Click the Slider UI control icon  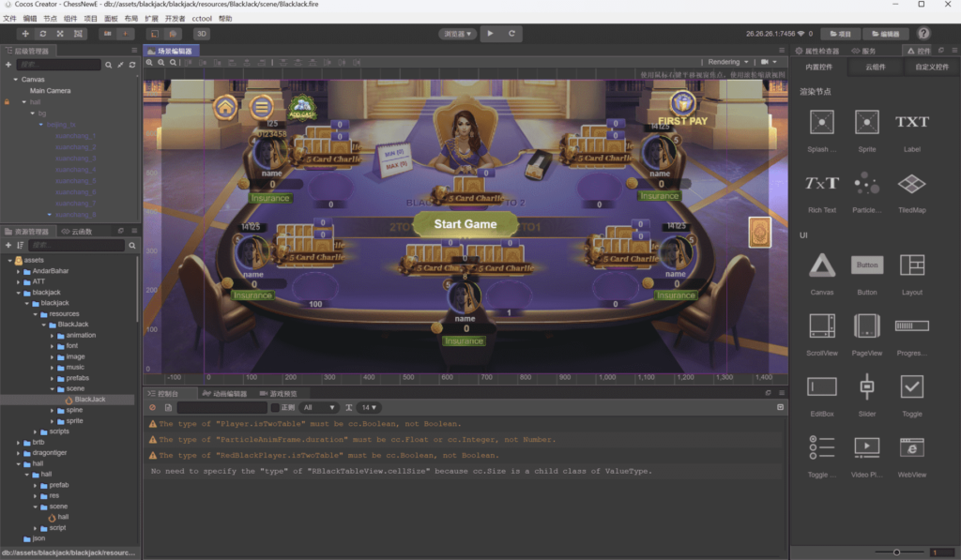pyautogui.click(x=866, y=386)
